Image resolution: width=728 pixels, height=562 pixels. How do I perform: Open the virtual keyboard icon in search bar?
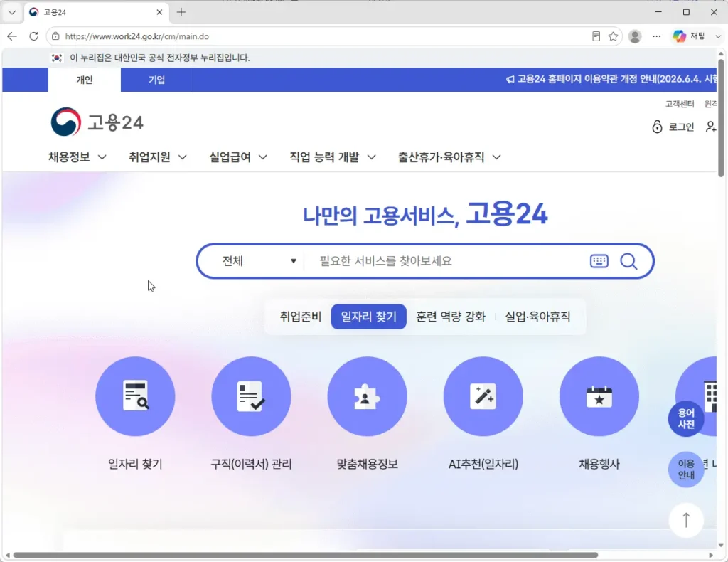click(x=599, y=261)
